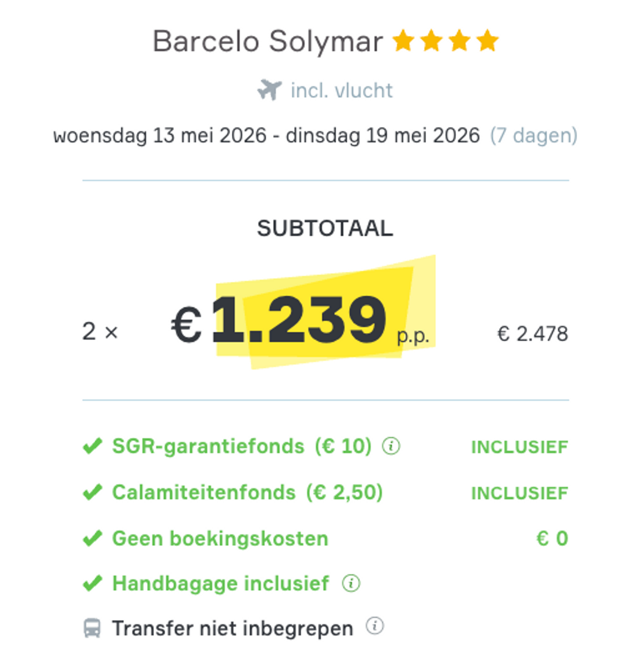
Task: Click the first star of the hotel rating
Action: pos(403,41)
